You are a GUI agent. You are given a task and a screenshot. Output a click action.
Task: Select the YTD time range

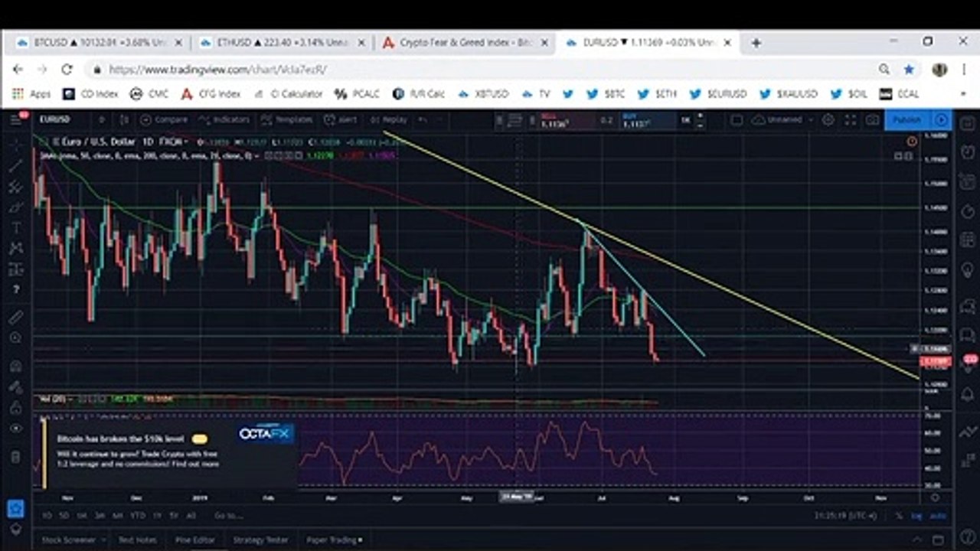click(139, 516)
